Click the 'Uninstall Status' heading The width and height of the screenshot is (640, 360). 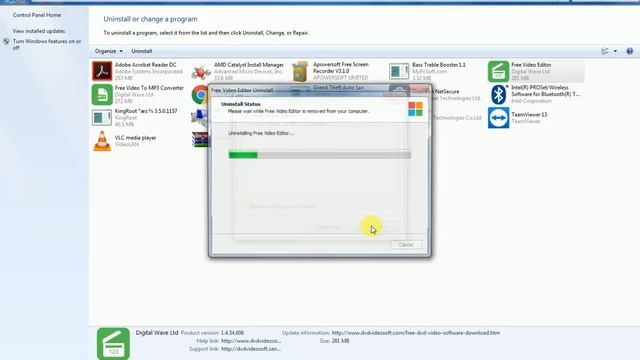pos(240,104)
